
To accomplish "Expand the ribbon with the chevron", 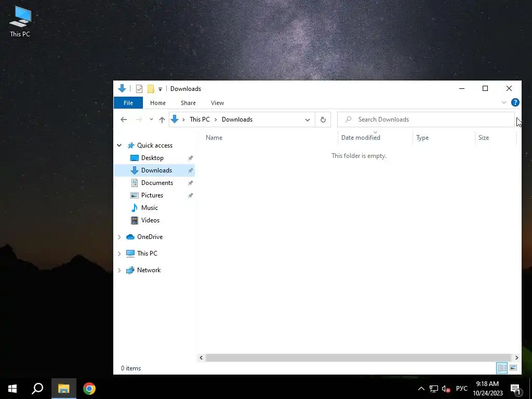I will pyautogui.click(x=504, y=102).
